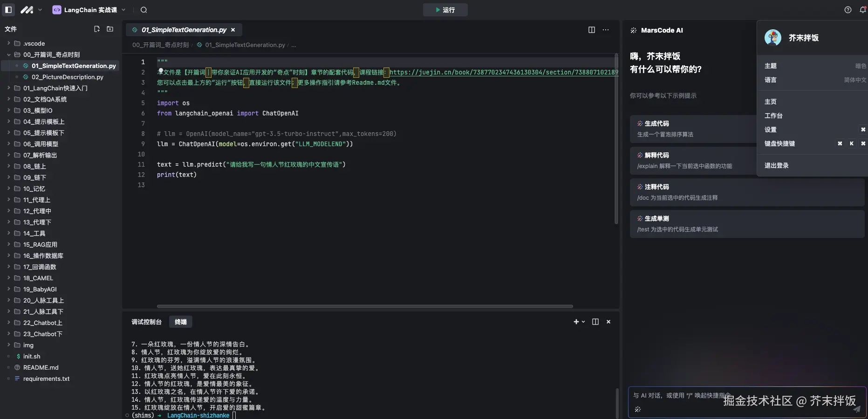Open the help question mark icon

click(x=847, y=10)
